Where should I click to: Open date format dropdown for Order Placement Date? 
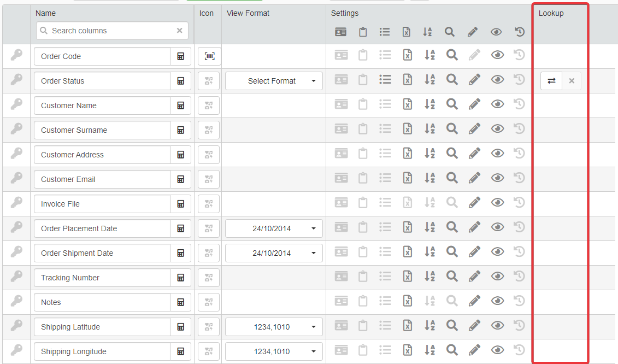click(274, 228)
